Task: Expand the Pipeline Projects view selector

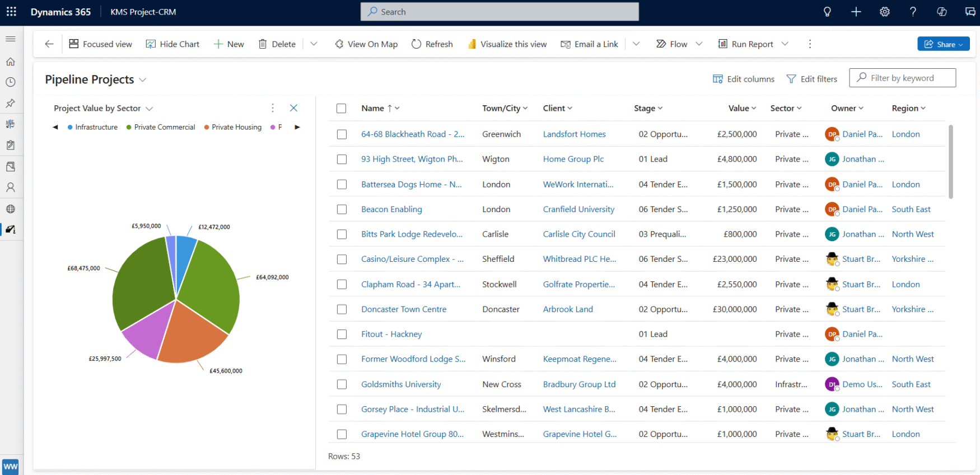Action: (143, 80)
